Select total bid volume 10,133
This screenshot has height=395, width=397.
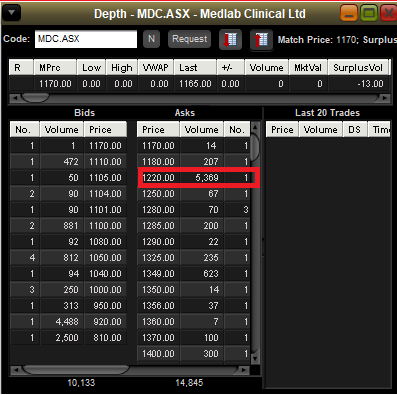click(x=81, y=383)
